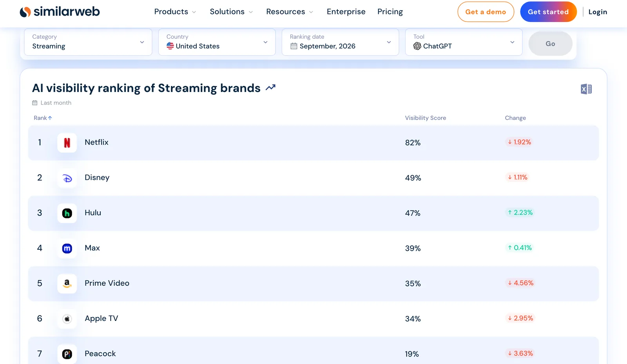This screenshot has width=627, height=364.
Task: Click the Get a demo button
Action: click(x=486, y=12)
